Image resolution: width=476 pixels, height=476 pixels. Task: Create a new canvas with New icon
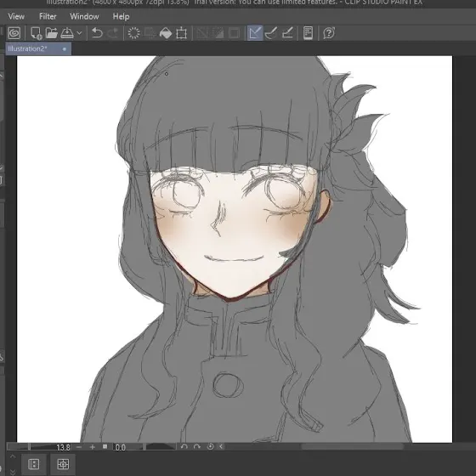[x=36, y=33]
